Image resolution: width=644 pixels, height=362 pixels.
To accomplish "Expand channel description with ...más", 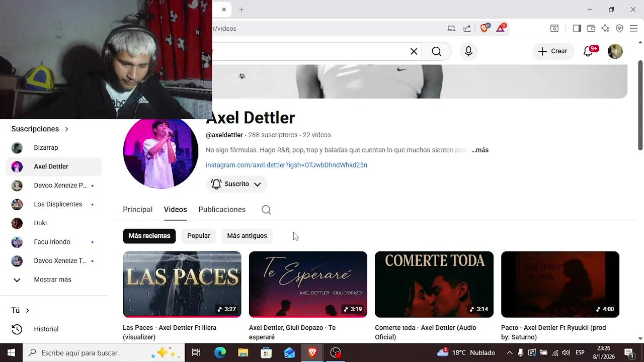I will [x=480, y=150].
